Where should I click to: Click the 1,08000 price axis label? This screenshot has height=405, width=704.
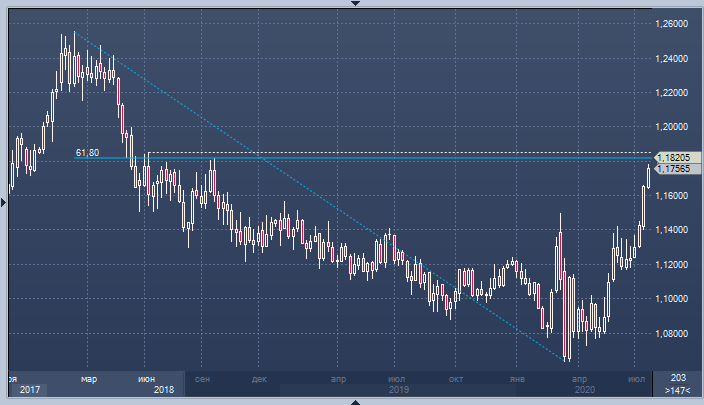(670, 333)
